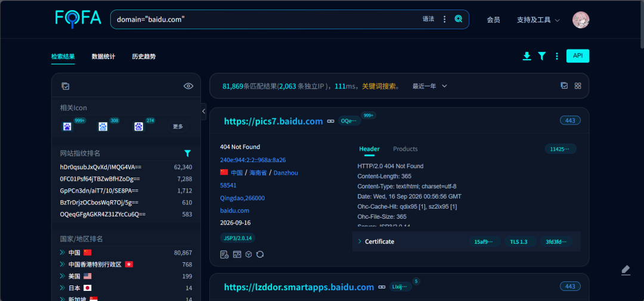Switch to the 数据统计 tab

tap(104, 57)
